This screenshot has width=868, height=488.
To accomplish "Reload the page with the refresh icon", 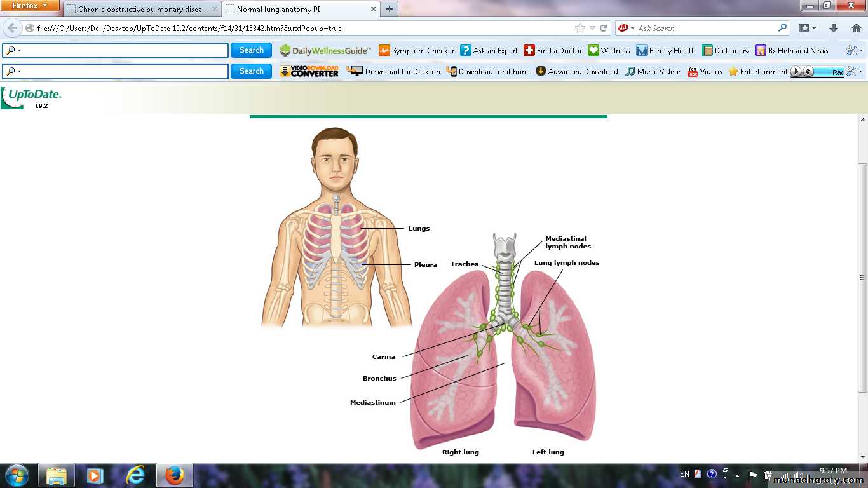I will point(604,28).
